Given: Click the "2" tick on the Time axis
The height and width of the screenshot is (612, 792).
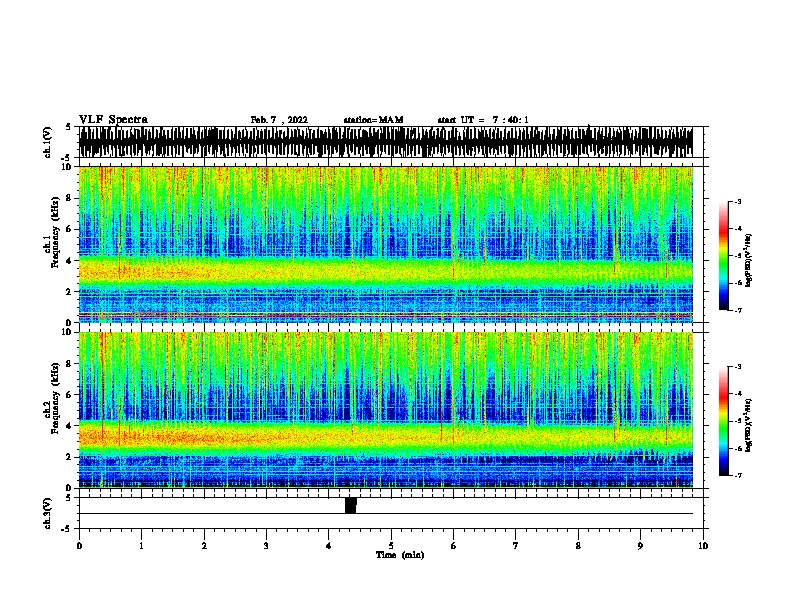Looking at the screenshot, I should click(x=204, y=546).
